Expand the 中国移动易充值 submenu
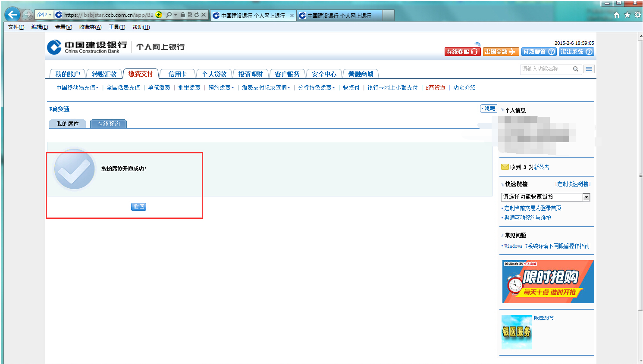This screenshot has width=643, height=364. point(77,87)
